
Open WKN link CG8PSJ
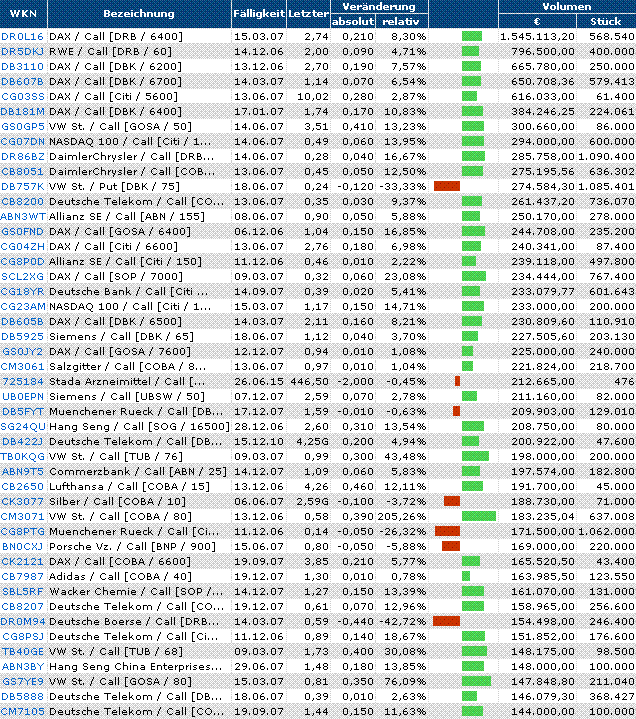[x=23, y=636]
